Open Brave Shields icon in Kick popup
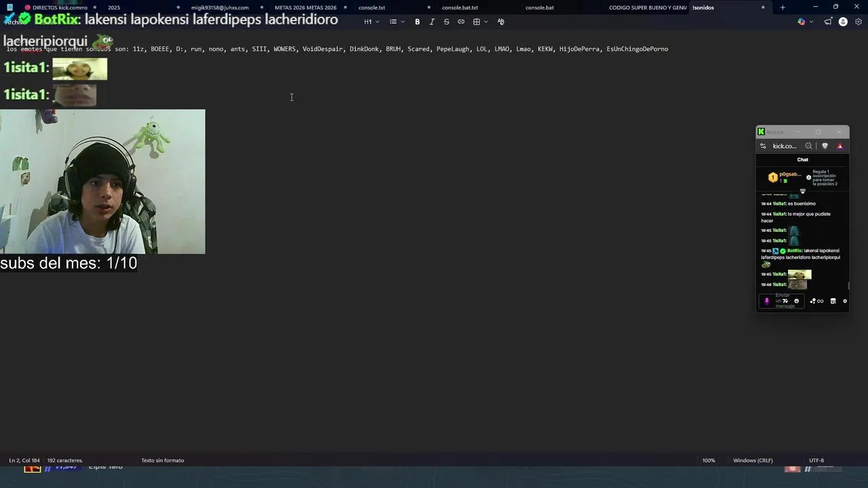The height and width of the screenshot is (488, 868). click(x=825, y=146)
